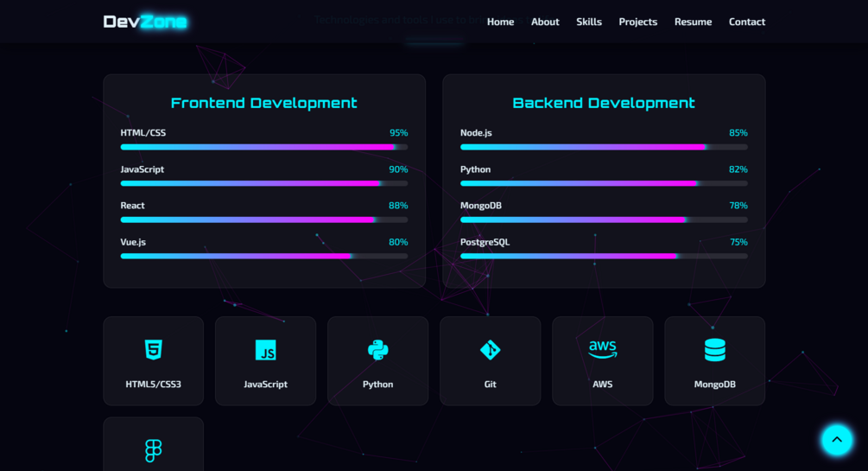The height and width of the screenshot is (471, 868).
Task: Click the 75% value text
Action: click(739, 242)
